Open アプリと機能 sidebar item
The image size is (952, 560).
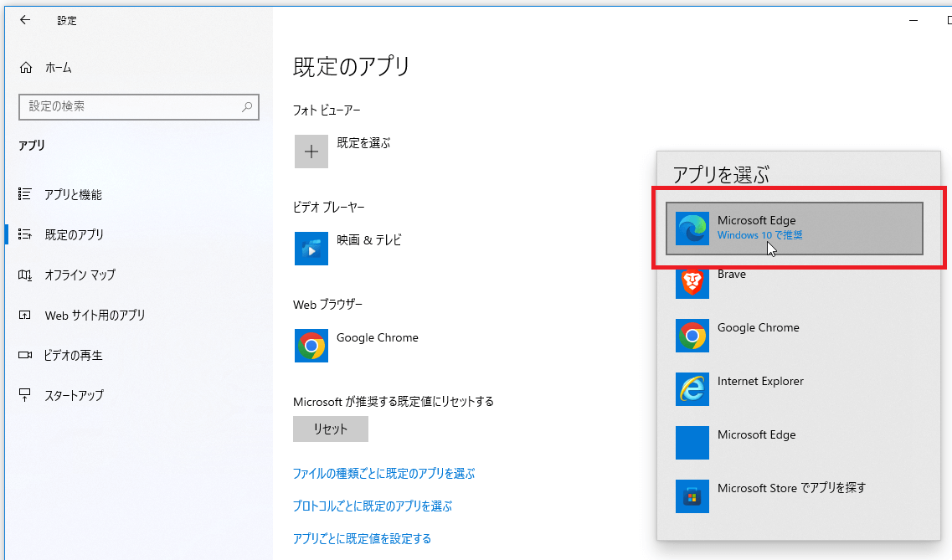click(x=73, y=195)
